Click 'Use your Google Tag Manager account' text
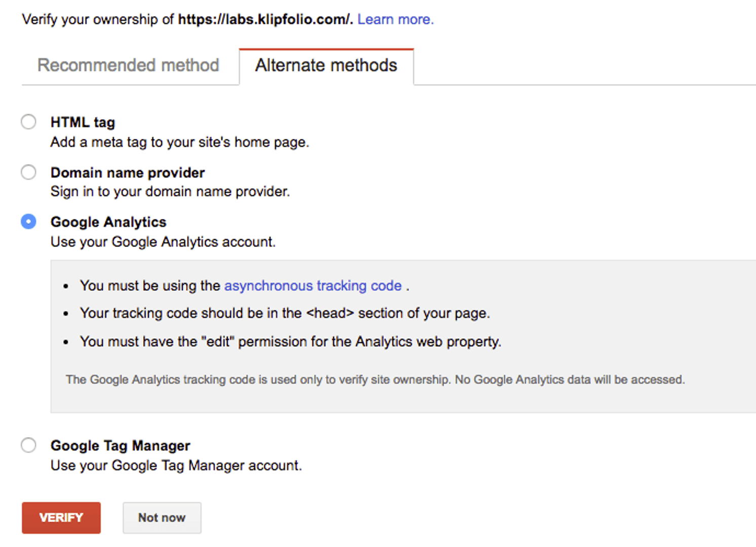Viewport: 756px width, 547px height. 176,465
